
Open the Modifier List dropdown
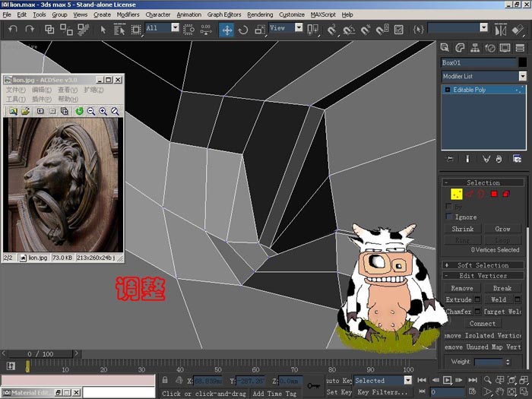pos(484,76)
